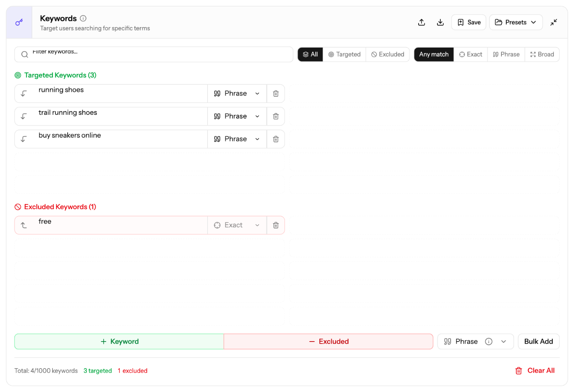Click info icon next to bottom Phrase selector
Screen dimensions: 574x392
click(x=489, y=342)
